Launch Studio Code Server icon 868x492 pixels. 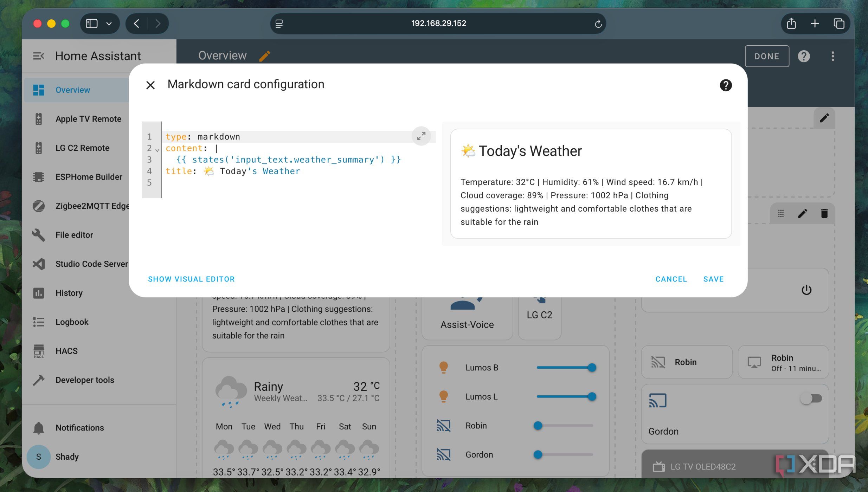[x=38, y=264]
